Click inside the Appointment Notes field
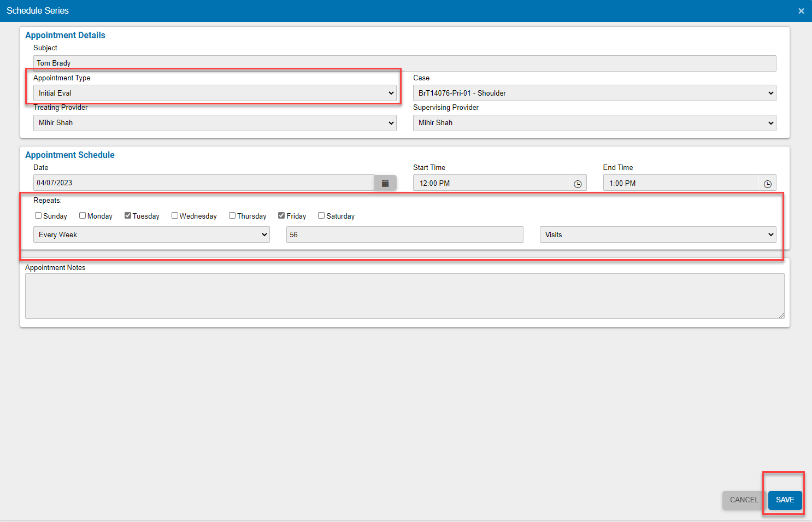Screen dimensions: 812x522 click(404, 295)
